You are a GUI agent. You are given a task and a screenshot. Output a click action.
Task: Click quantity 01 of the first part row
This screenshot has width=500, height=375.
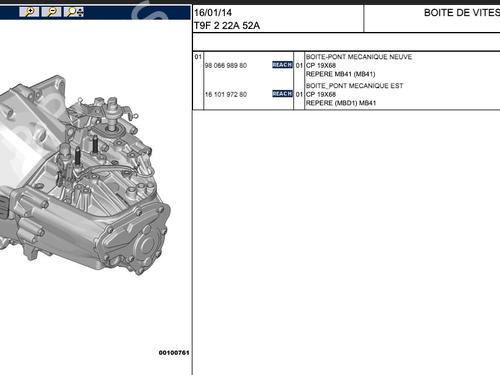[x=299, y=65]
